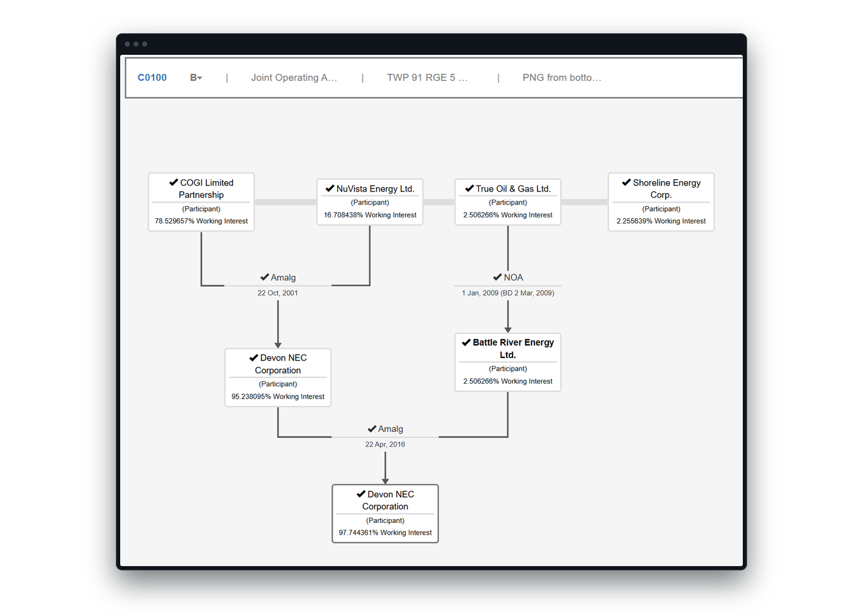
Task: Click 78.529657% Working Interest value
Action: 202,221
